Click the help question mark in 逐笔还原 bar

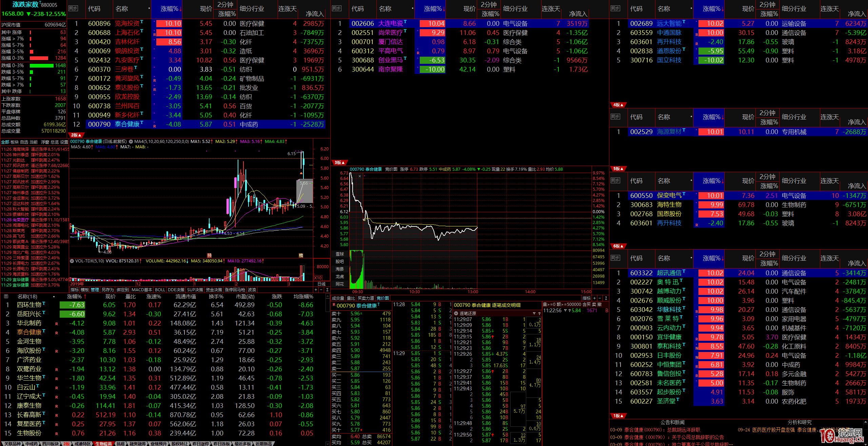539,313
